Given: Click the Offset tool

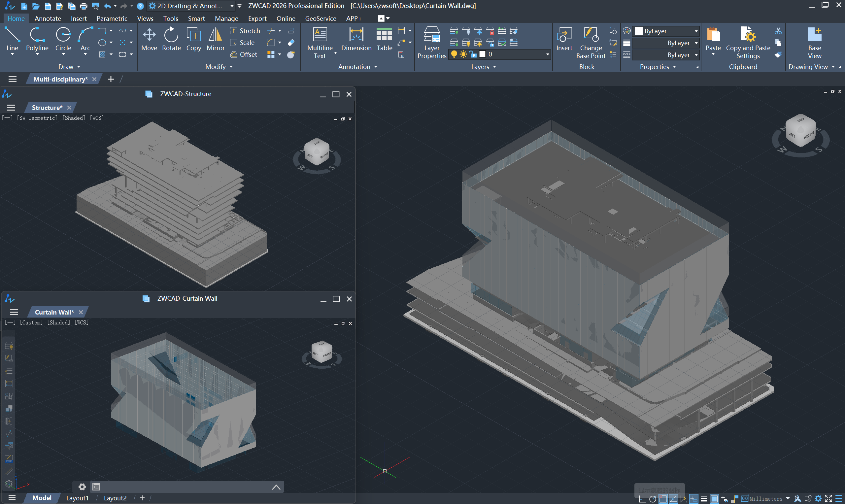Looking at the screenshot, I should [244, 54].
